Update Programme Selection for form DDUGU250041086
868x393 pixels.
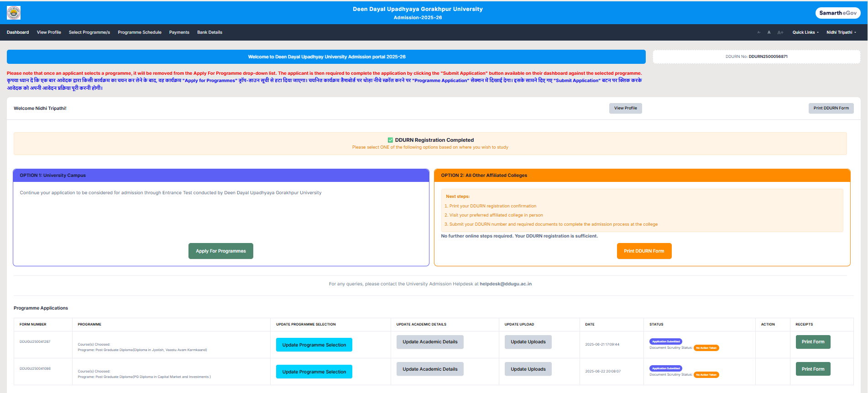click(314, 372)
